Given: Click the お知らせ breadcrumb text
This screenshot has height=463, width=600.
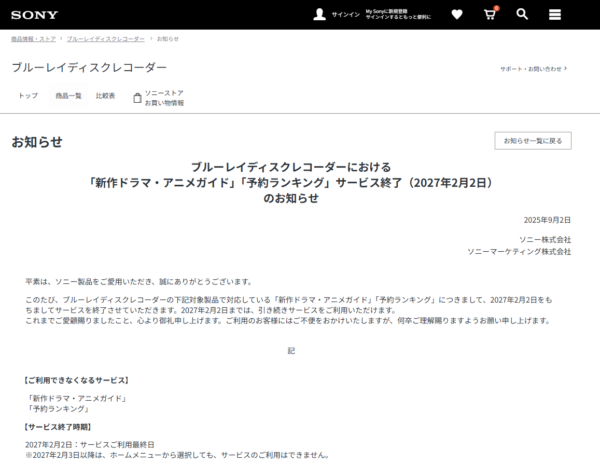Looking at the screenshot, I should 168,39.
